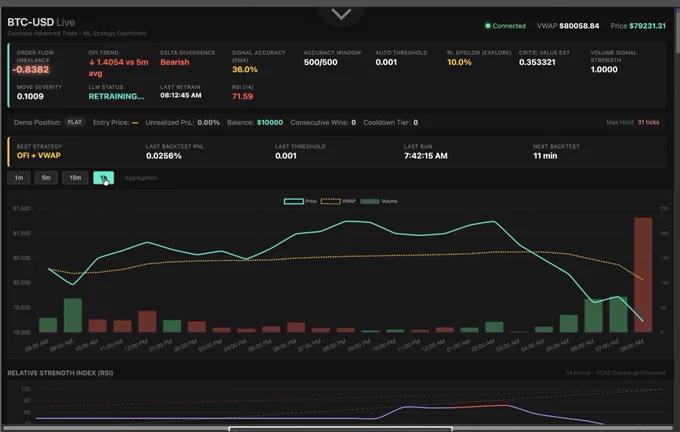The height and width of the screenshot is (432, 680).
Task: Click the FLAT demo position badge
Action: [x=75, y=122]
